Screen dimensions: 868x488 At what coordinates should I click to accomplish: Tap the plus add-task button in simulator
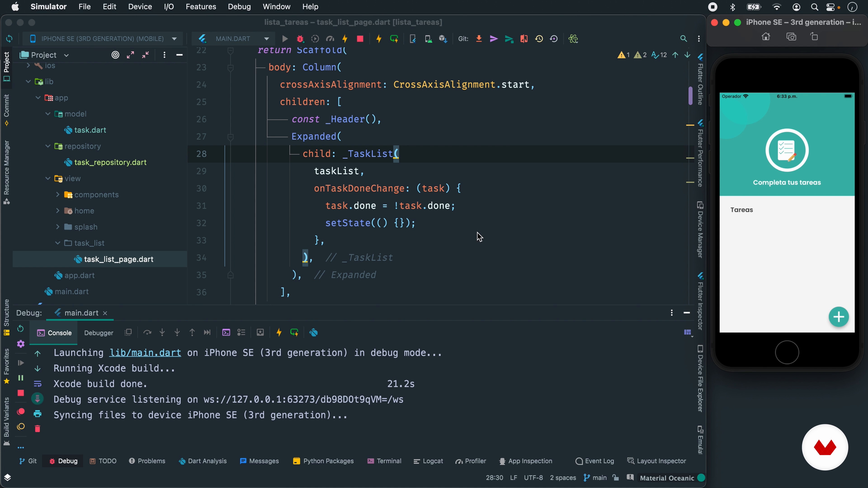click(839, 317)
